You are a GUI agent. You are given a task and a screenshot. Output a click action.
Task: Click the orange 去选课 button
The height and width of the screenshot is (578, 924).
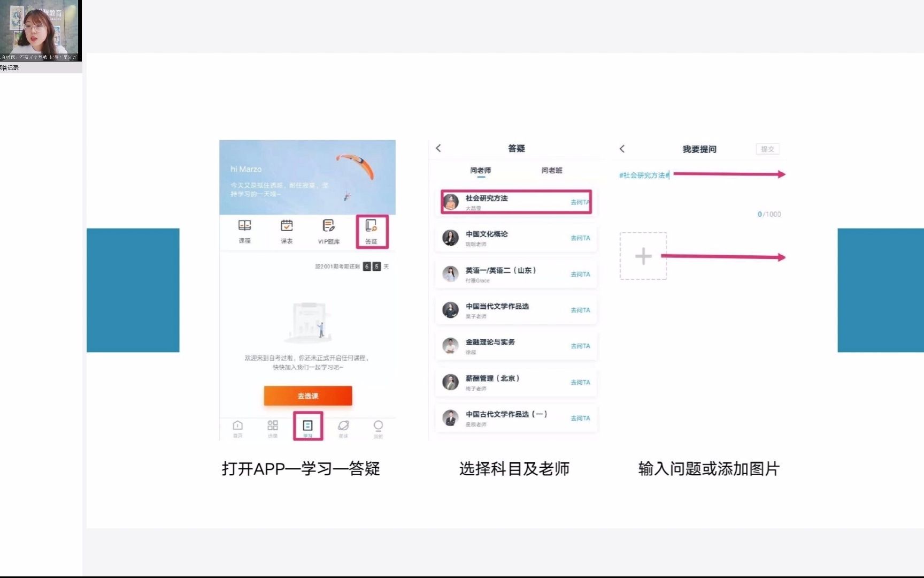[x=308, y=396]
